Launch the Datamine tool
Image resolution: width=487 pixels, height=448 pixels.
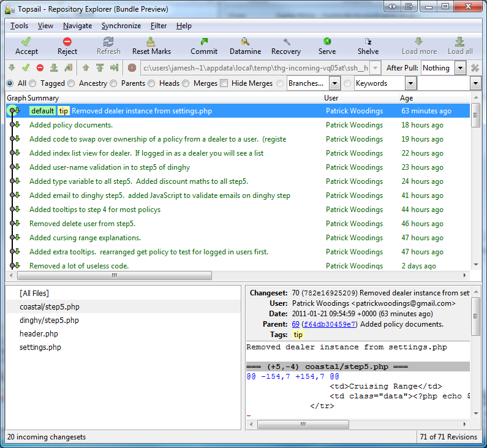[x=245, y=46]
